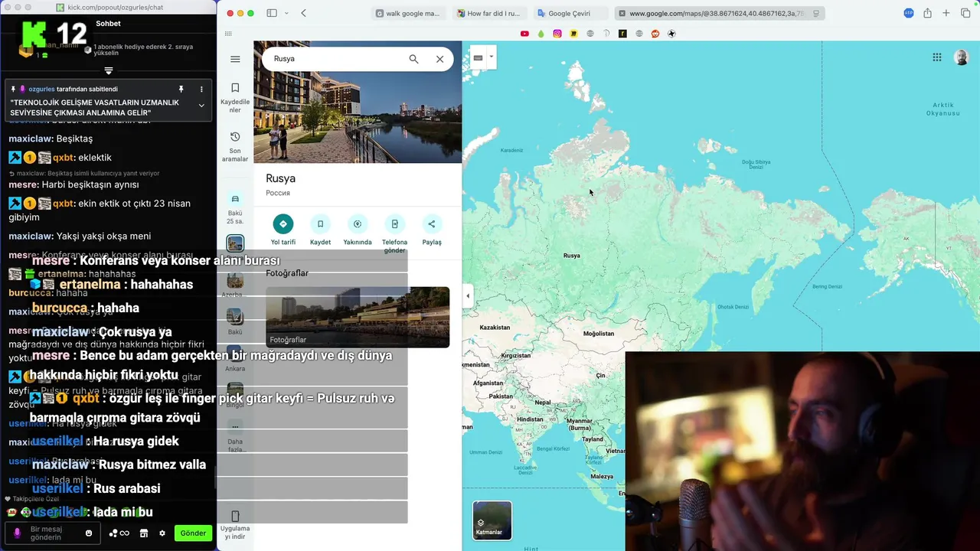Click the chat shop icon
The width and height of the screenshot is (980, 551).
pyautogui.click(x=145, y=533)
